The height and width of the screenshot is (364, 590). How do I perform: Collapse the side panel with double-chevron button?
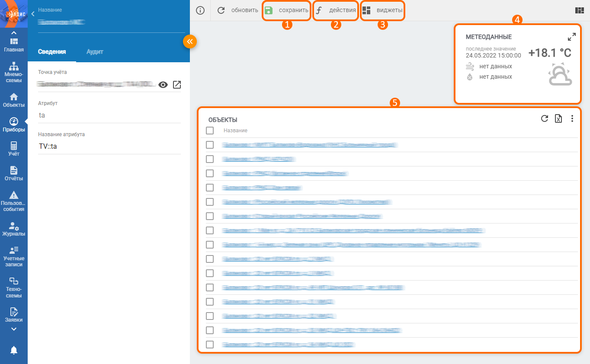pos(190,41)
